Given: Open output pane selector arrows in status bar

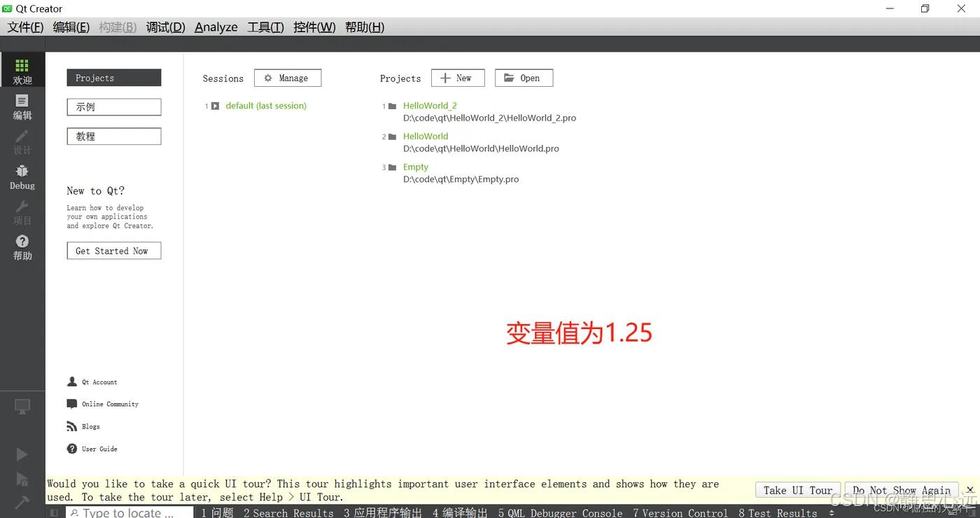Looking at the screenshot, I should coord(832,513).
